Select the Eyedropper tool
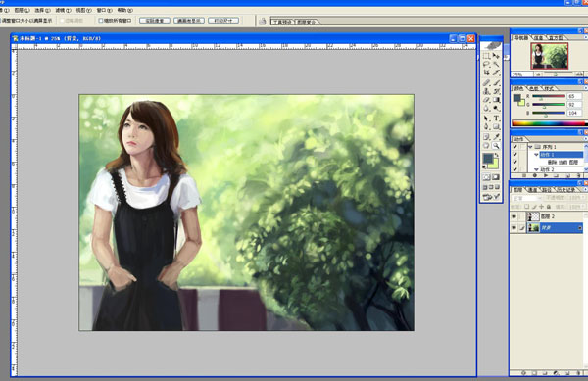This screenshot has width=588, height=381. [496, 137]
